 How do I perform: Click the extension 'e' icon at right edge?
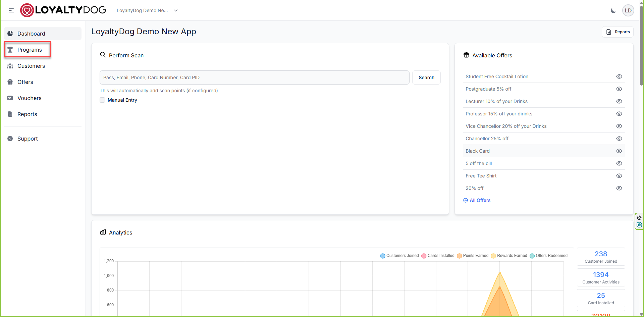pyautogui.click(x=639, y=225)
